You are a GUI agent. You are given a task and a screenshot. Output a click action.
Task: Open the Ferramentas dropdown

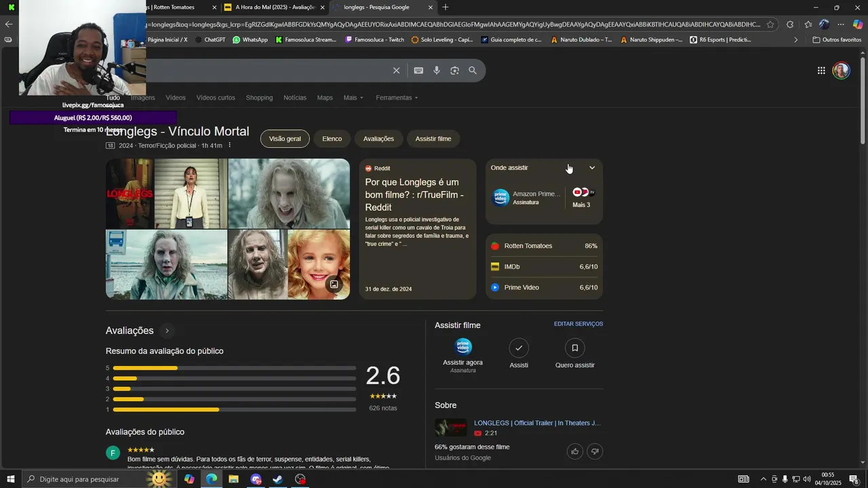coord(397,98)
